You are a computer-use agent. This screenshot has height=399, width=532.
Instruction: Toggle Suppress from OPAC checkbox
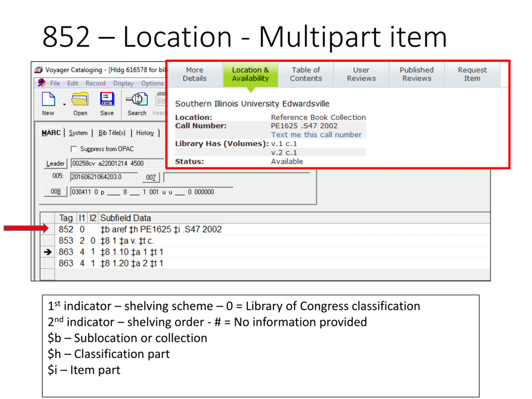(x=74, y=149)
